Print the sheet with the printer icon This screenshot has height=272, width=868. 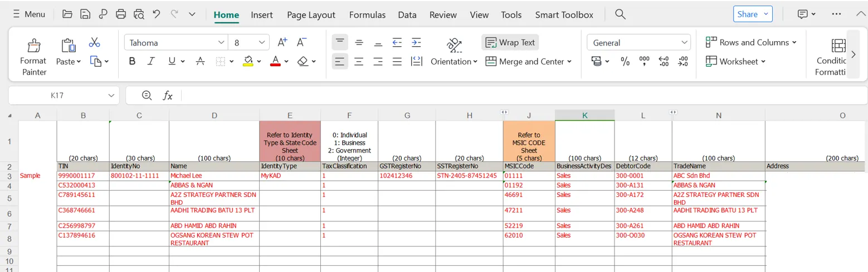tap(121, 14)
